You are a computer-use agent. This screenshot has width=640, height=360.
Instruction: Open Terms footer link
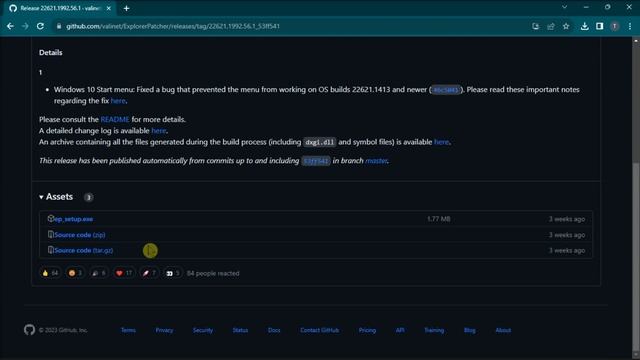pyautogui.click(x=128, y=330)
